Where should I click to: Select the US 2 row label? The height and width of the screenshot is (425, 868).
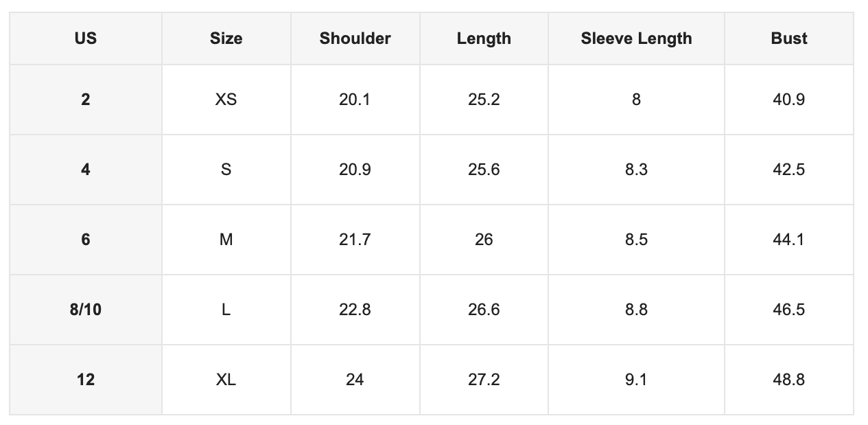[x=86, y=100]
